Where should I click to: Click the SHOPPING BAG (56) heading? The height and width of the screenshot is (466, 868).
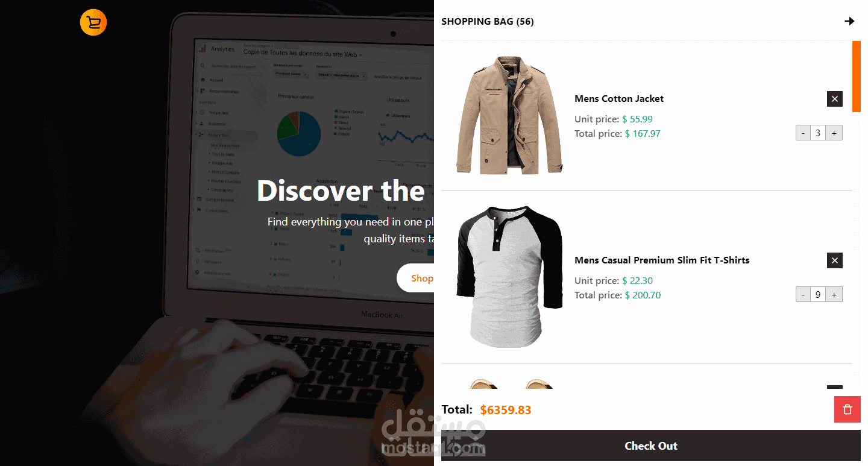[x=488, y=22]
